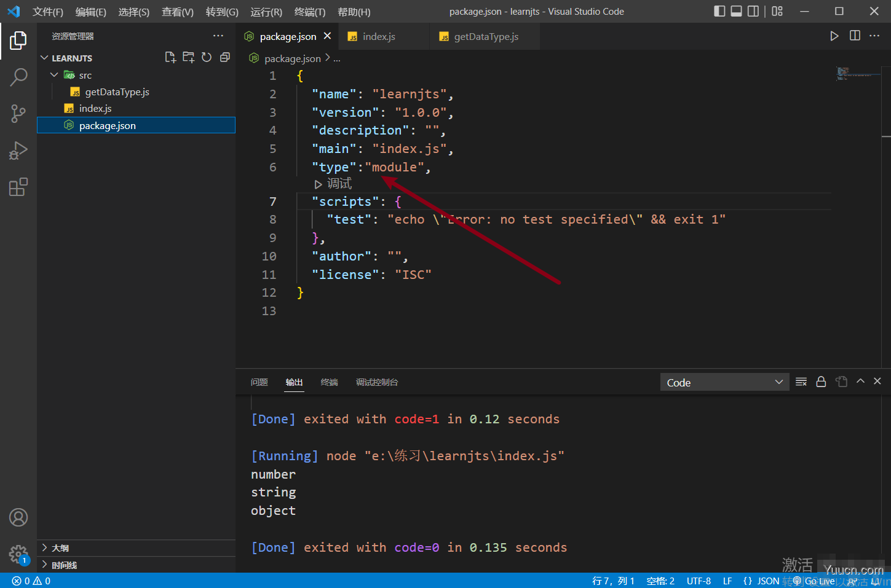The image size is (891, 588).
Task: Switch to the 问题 problems panel tab
Action: (x=259, y=382)
